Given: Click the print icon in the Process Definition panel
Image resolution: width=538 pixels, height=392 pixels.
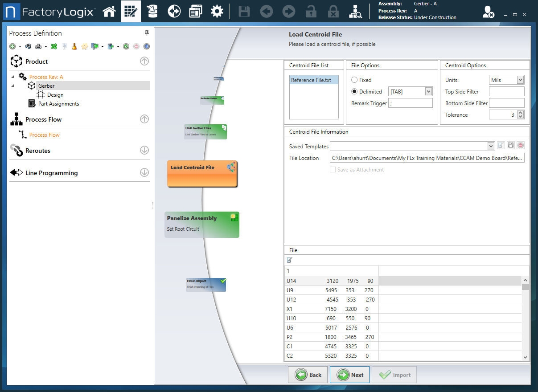Looking at the screenshot, I should [39, 46].
